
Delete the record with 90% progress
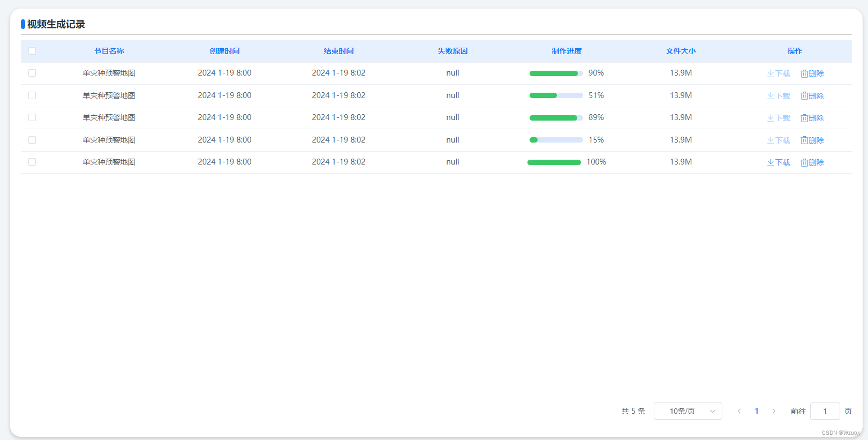[x=812, y=73]
